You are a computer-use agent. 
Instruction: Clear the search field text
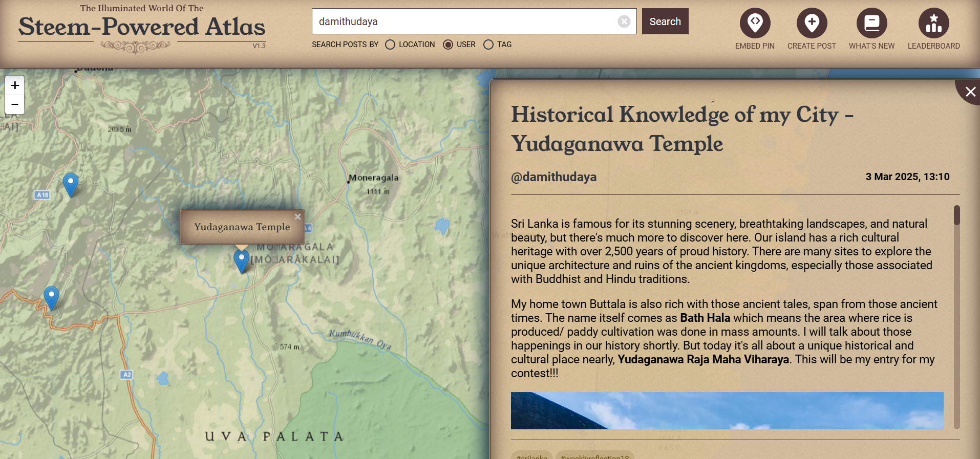pos(624,21)
